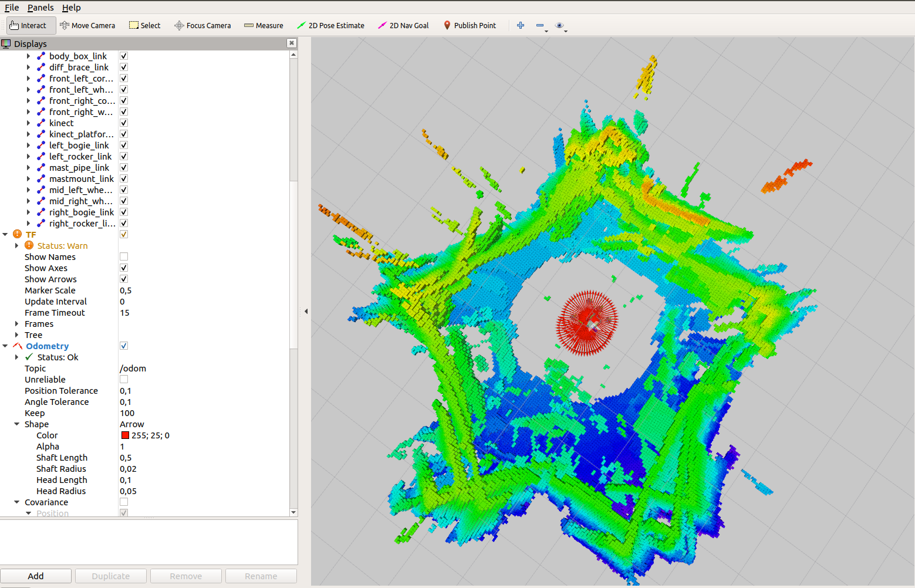
Task: Edit the /odom Topic field
Action: [204, 368]
